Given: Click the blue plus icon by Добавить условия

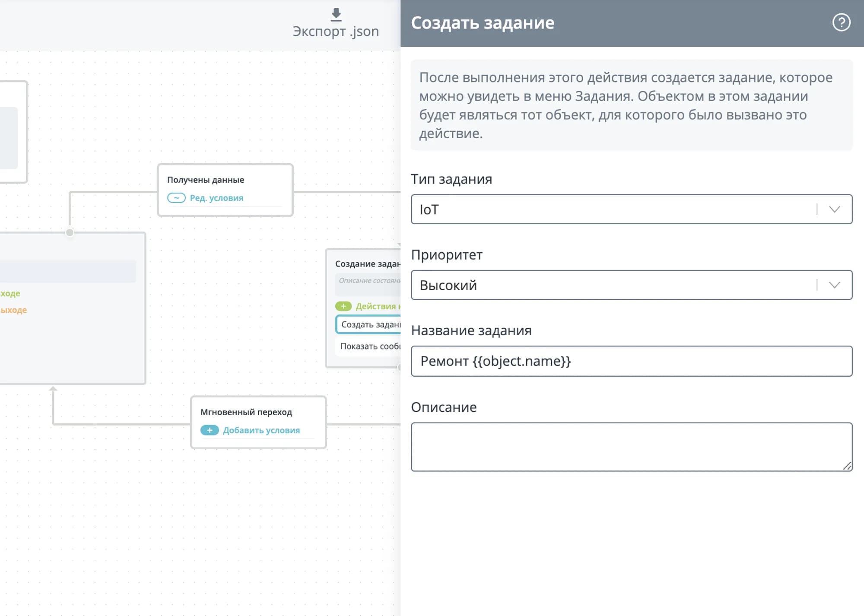Looking at the screenshot, I should click(210, 430).
